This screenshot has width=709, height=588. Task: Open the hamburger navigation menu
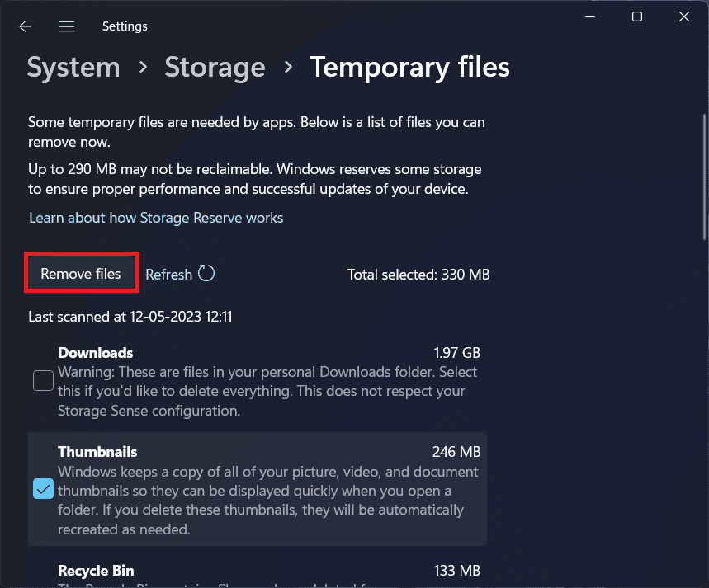[x=67, y=26]
